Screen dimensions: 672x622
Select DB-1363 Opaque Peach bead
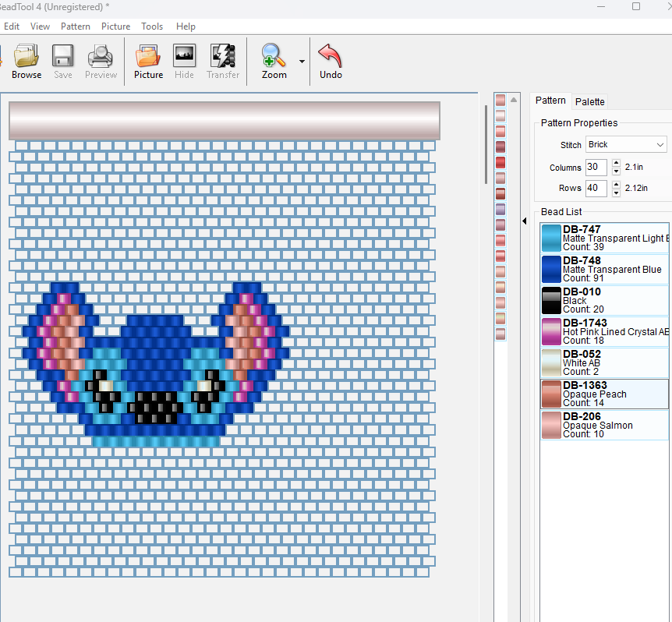[x=605, y=394]
